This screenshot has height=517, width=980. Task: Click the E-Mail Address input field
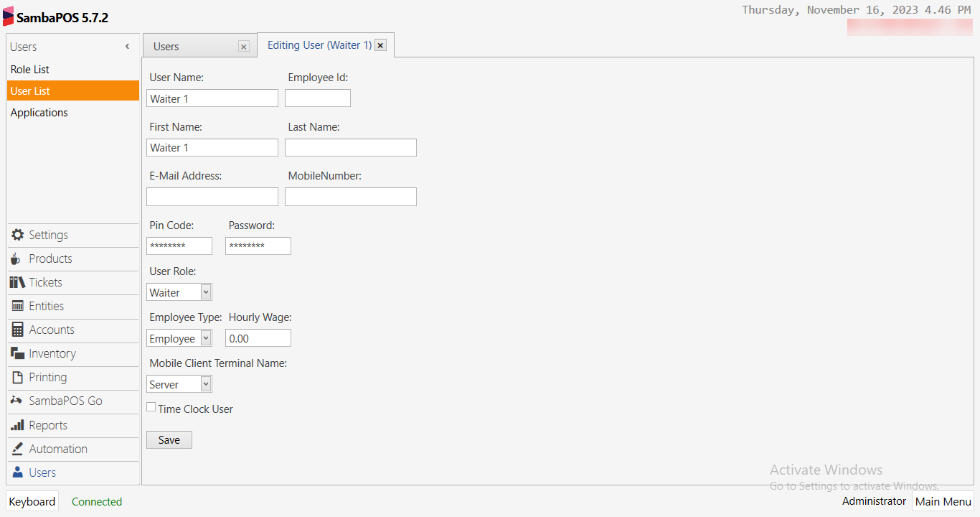[212, 196]
